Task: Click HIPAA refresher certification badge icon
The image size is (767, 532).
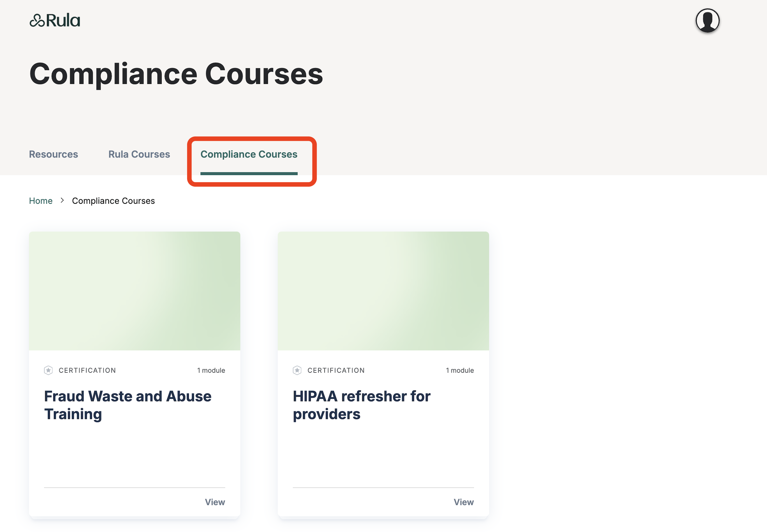Action: (297, 370)
